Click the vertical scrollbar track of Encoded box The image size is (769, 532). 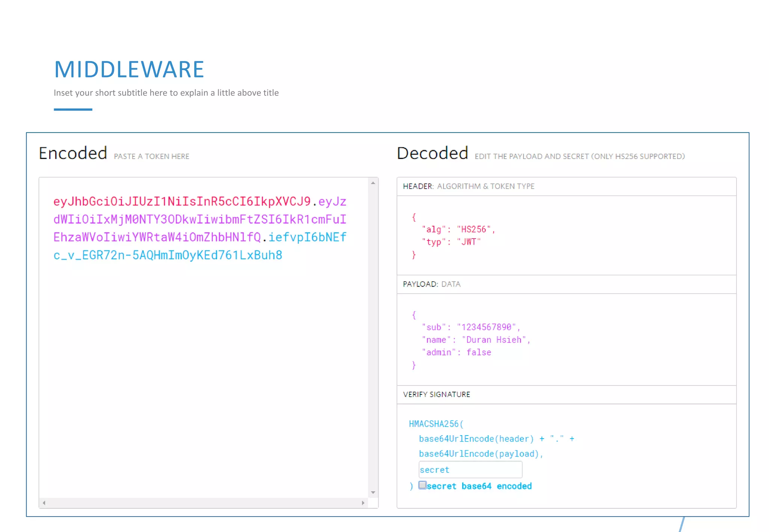373,338
